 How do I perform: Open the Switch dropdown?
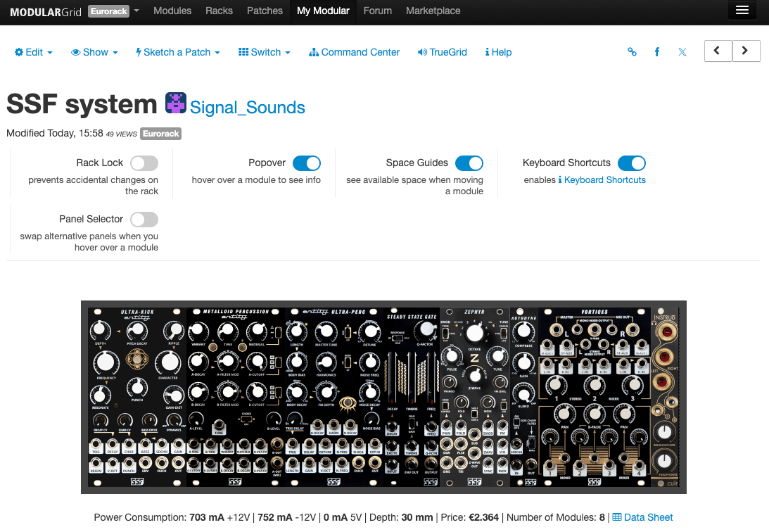click(x=265, y=52)
